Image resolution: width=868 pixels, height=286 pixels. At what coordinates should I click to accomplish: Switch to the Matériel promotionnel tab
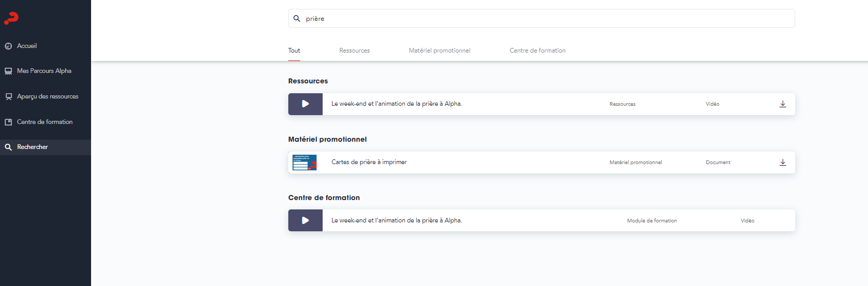coord(439,51)
